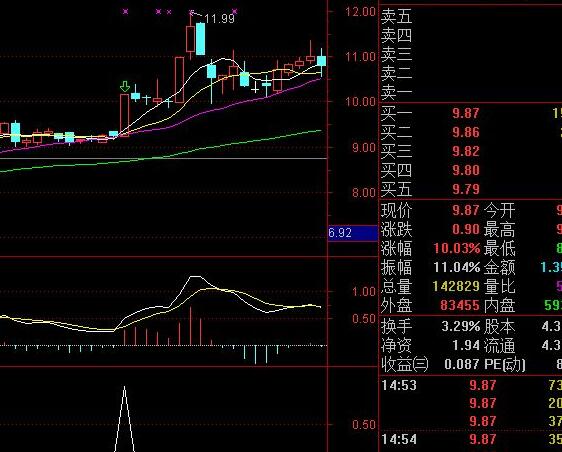Click the 12.00 price axis label
Screen dimensions: 562x452
tap(360, 12)
